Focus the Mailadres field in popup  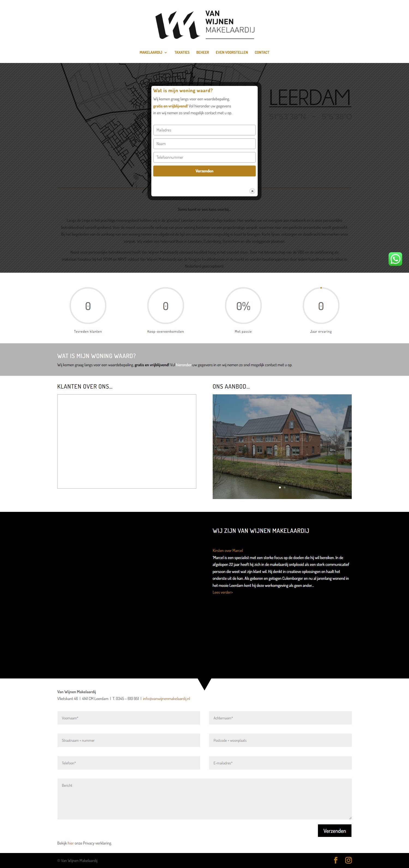(204, 130)
